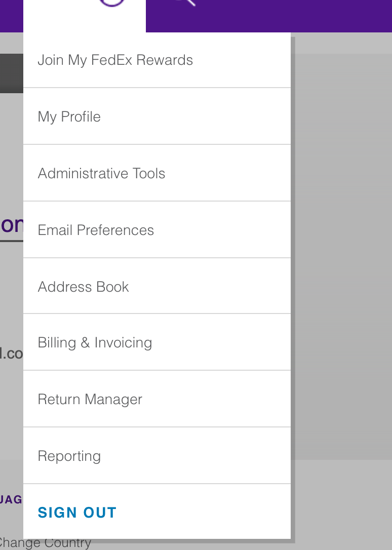Select Reporting from the menu

pos(69,456)
